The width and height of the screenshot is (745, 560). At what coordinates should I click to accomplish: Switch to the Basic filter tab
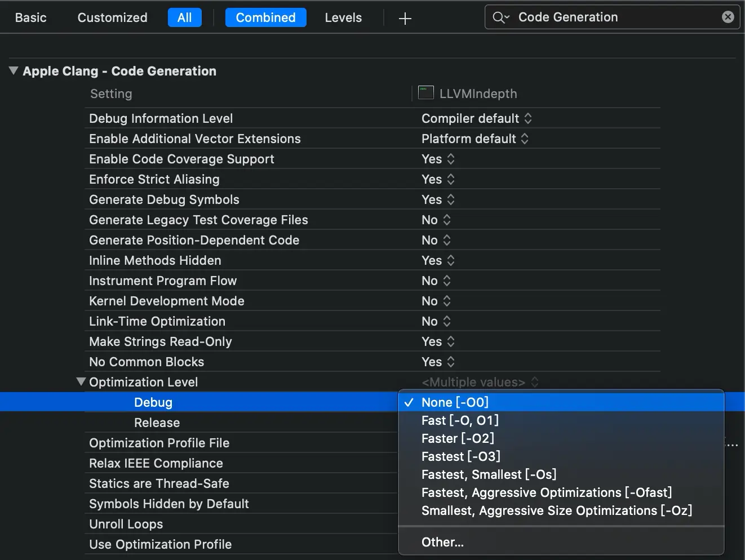30,17
